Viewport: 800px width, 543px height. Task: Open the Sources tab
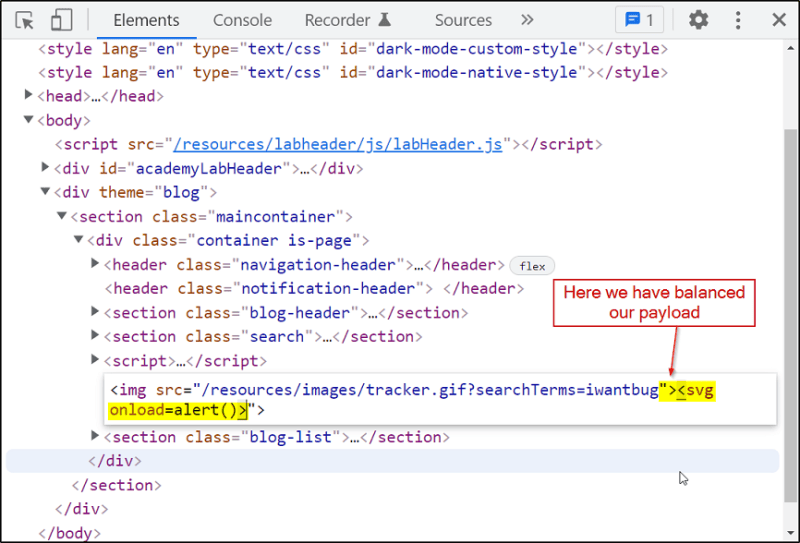[x=463, y=20]
